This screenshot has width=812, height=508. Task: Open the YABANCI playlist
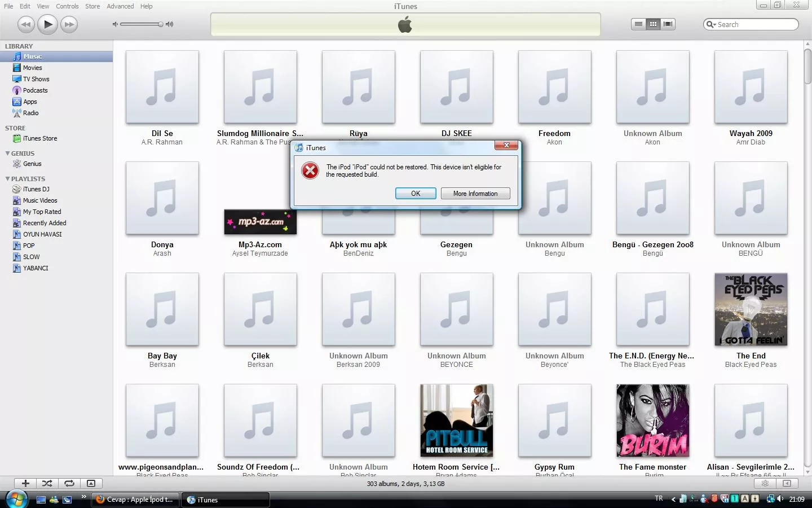click(x=56, y=268)
